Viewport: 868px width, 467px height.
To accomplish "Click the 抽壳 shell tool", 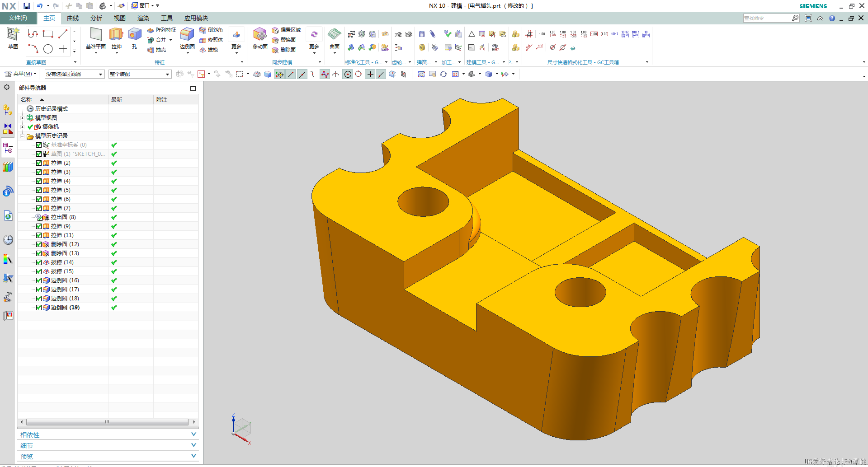I will pyautogui.click(x=157, y=50).
